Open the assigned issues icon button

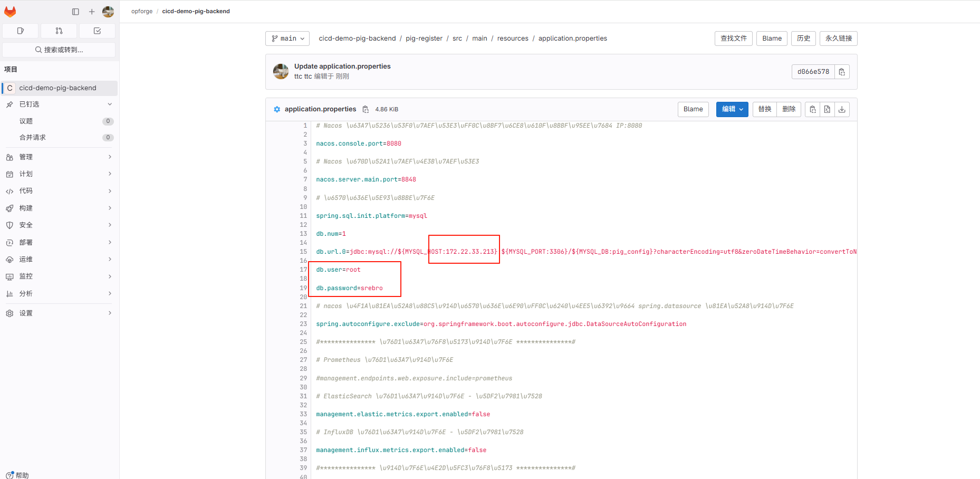point(21,31)
